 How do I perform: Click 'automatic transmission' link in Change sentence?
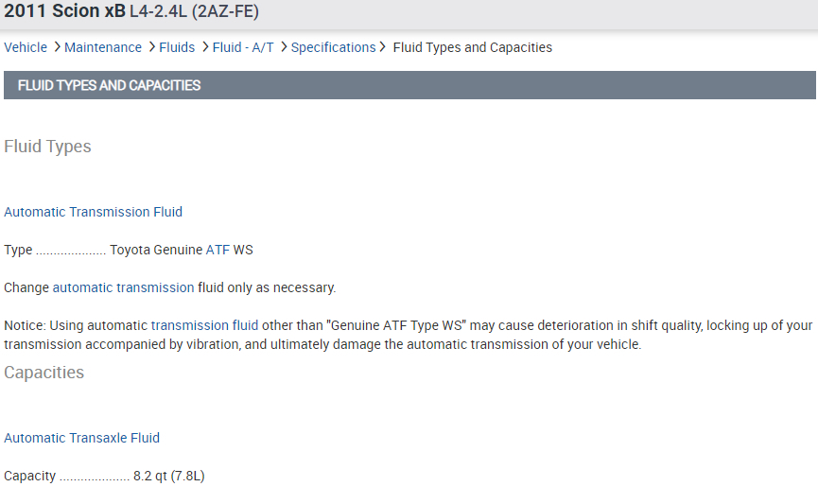tap(123, 287)
